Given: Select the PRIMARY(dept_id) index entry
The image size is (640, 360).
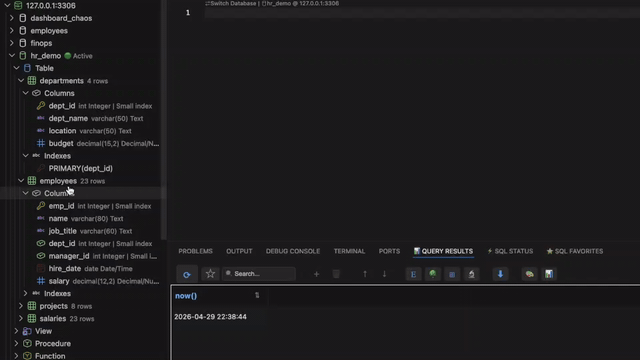Looking at the screenshot, I should point(80,168).
